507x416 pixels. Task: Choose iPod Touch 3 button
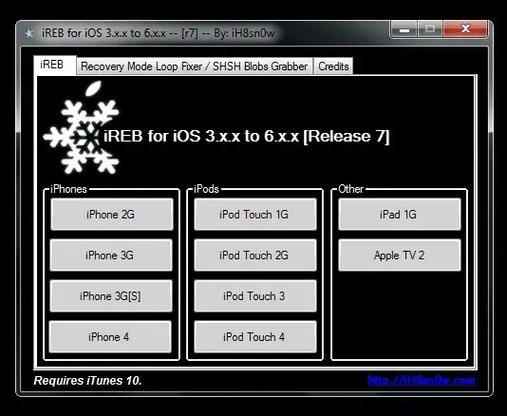coord(255,296)
